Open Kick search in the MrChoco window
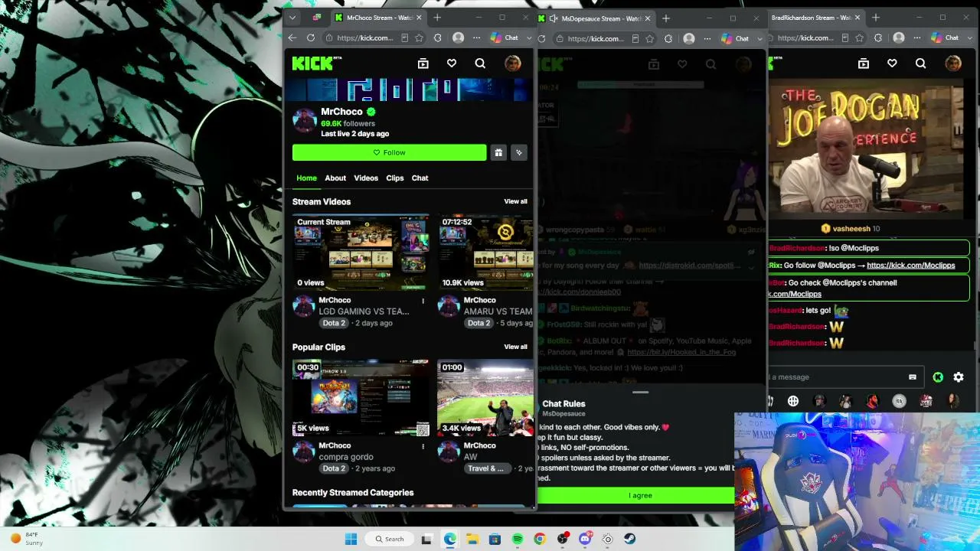The image size is (980, 551). coord(480,64)
